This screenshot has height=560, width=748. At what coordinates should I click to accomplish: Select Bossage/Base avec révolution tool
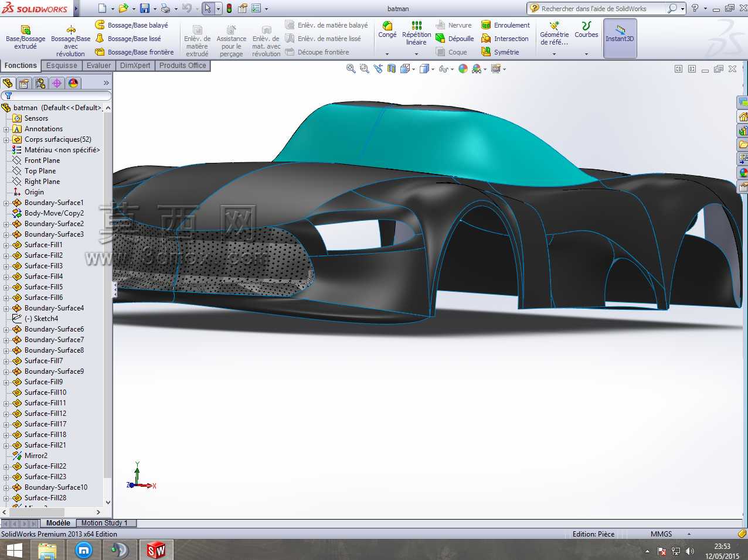[71, 41]
